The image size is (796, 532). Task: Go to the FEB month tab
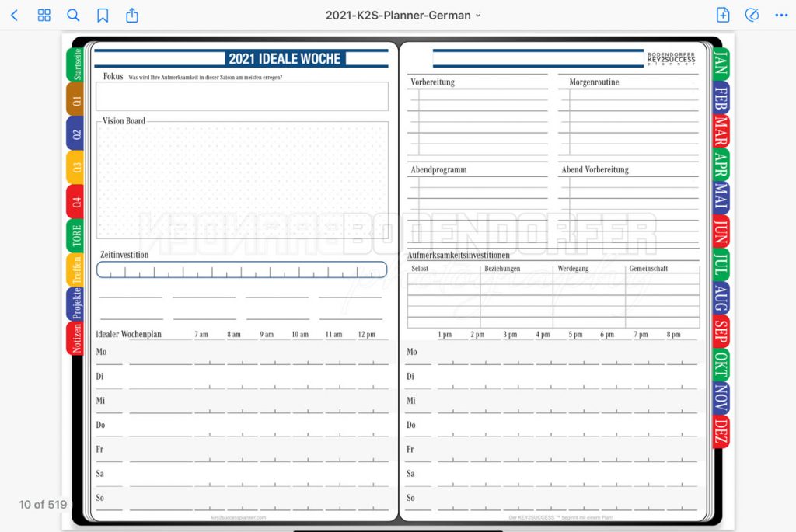point(721,98)
